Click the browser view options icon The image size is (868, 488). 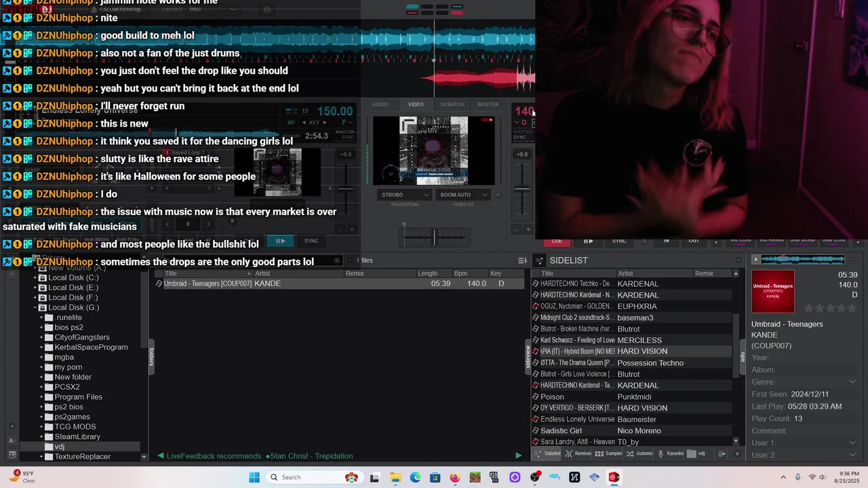click(522, 260)
